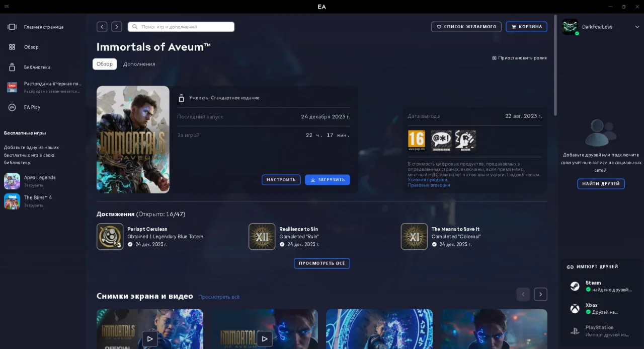Click The Sims 4 Загрузить text
The height and width of the screenshot is (349, 644).
[x=34, y=205]
